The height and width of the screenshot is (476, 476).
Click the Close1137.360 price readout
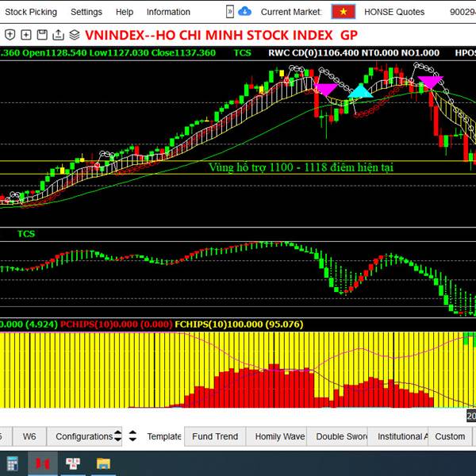click(x=183, y=53)
